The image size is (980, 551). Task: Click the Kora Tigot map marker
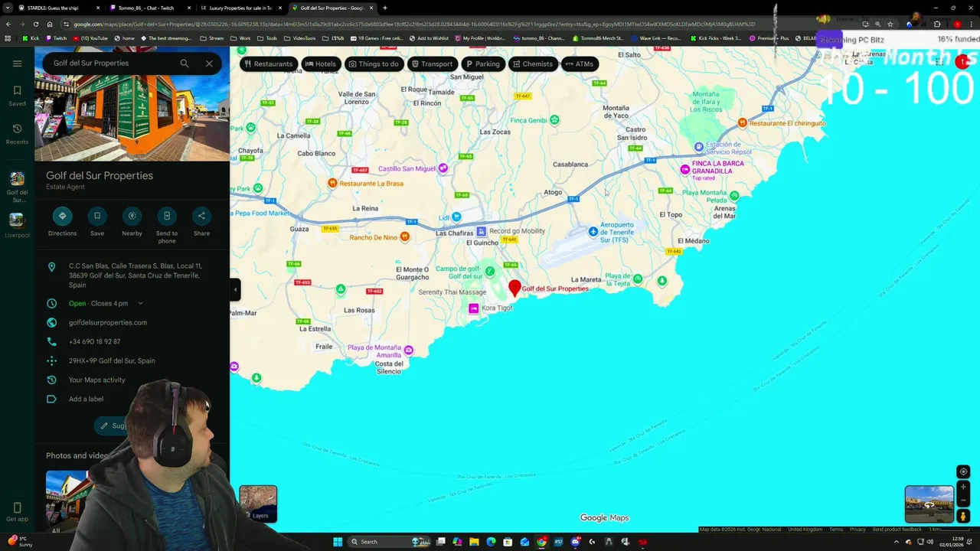click(x=474, y=308)
